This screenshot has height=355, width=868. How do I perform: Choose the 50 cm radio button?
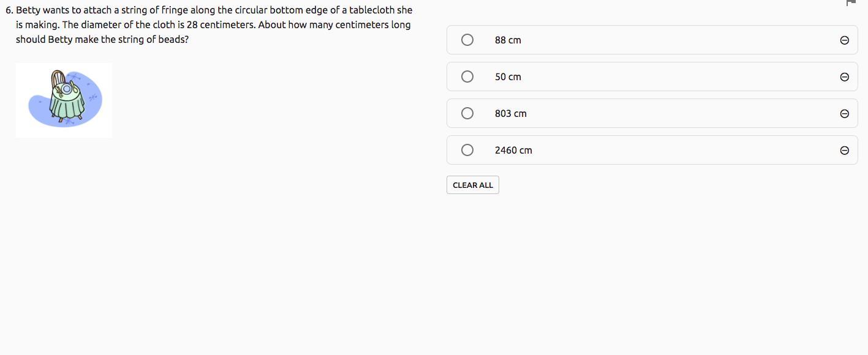[467, 77]
